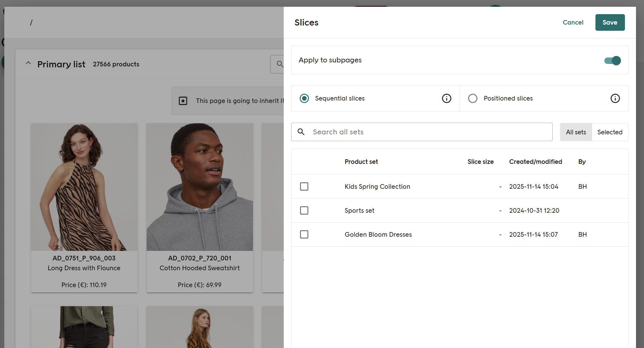The width and height of the screenshot is (644, 348).
Task: Check the Sports set checkbox
Action: coord(304,211)
